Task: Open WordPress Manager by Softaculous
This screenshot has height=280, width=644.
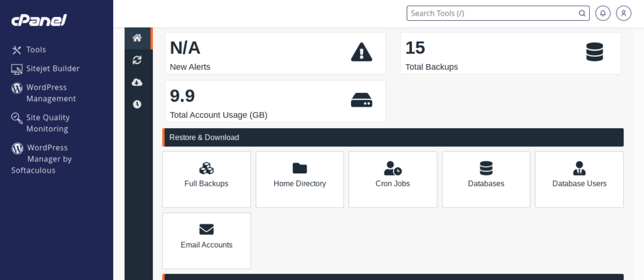Action: point(42,159)
